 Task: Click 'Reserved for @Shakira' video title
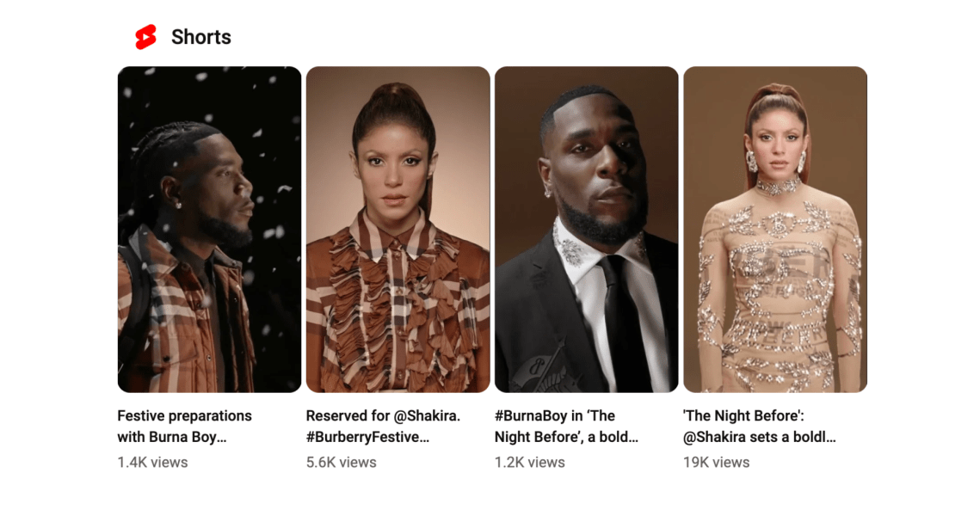tap(383, 426)
